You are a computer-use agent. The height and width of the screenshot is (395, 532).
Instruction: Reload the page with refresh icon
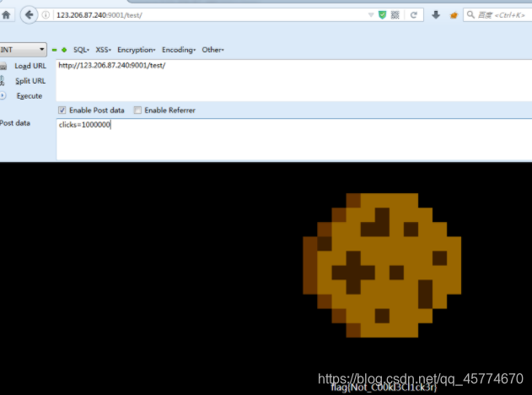[414, 15]
